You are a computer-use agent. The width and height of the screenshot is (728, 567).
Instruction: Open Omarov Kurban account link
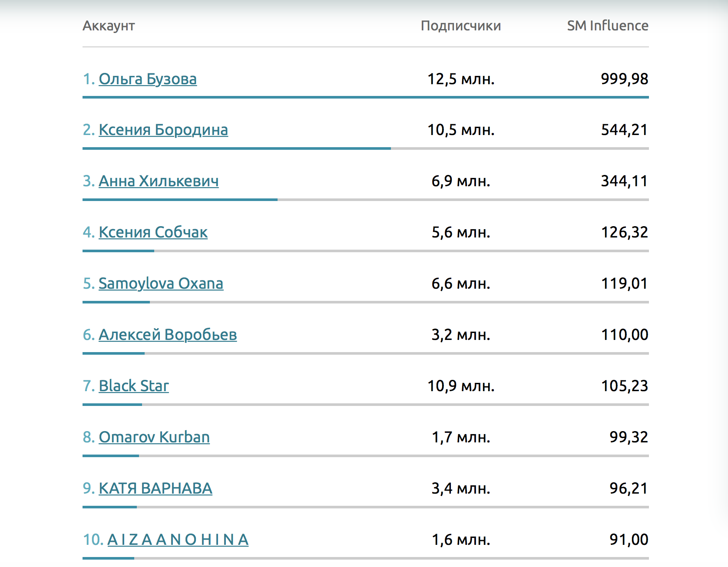point(154,437)
